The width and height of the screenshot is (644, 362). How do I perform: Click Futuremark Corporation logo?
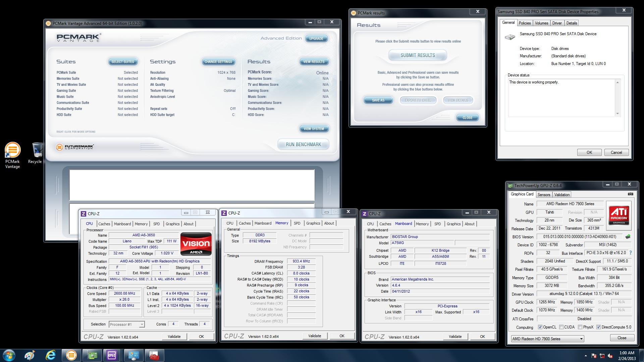click(x=75, y=147)
